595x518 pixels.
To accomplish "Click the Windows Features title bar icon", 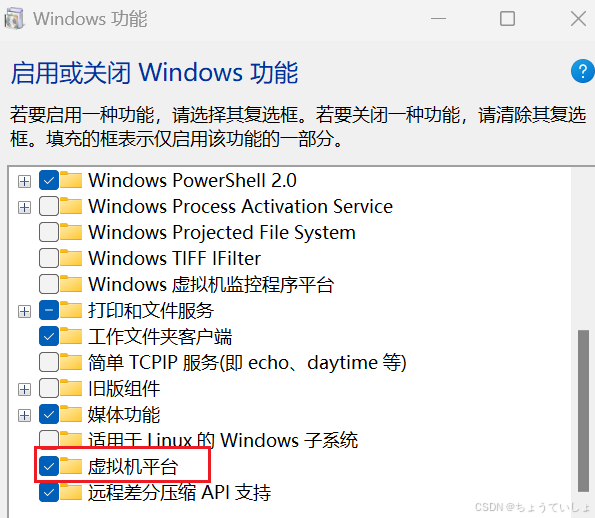I will click(x=14, y=19).
